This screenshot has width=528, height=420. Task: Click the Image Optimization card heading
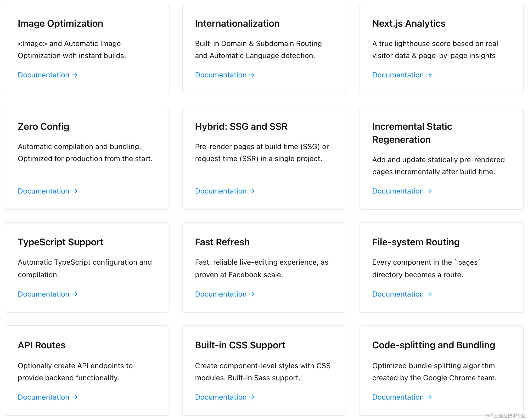(60, 24)
